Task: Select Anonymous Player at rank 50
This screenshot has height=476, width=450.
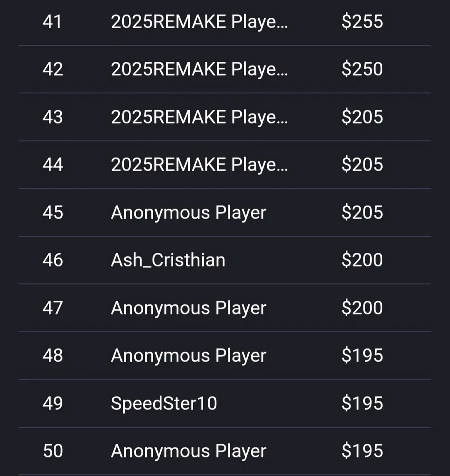Action: pyautogui.click(x=188, y=451)
